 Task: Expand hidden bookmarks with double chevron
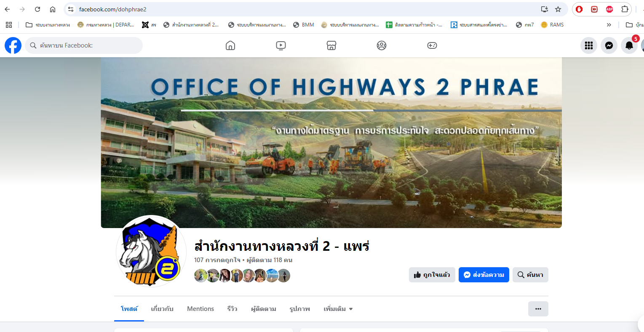[609, 25]
